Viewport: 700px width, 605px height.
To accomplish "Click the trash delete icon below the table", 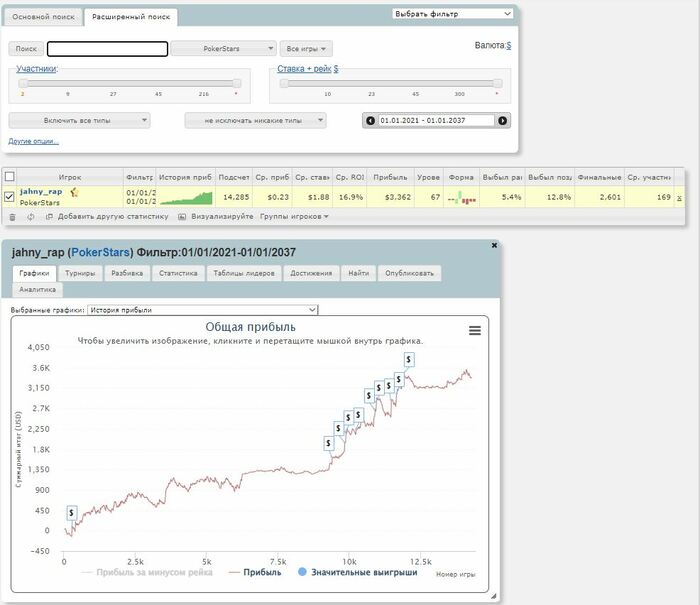I will point(12,217).
